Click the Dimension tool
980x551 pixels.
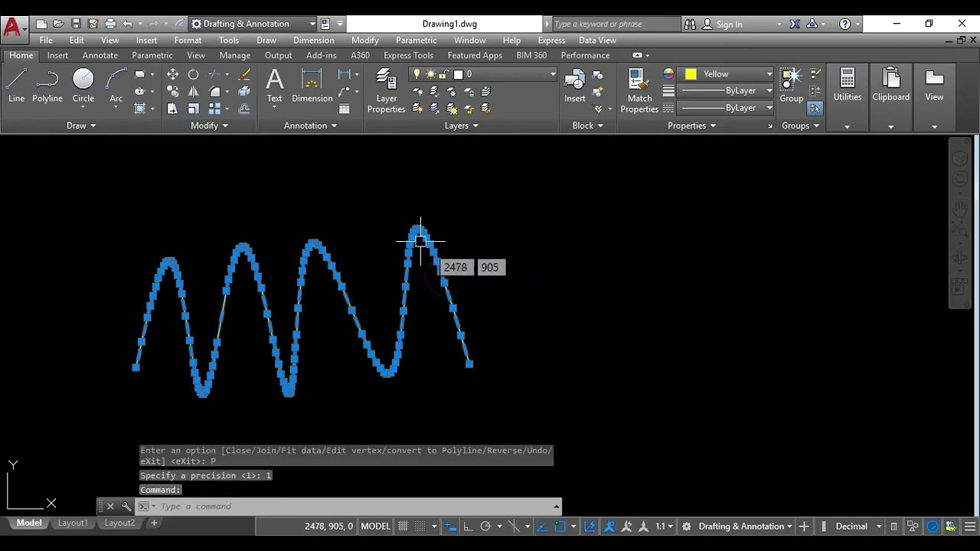[312, 86]
